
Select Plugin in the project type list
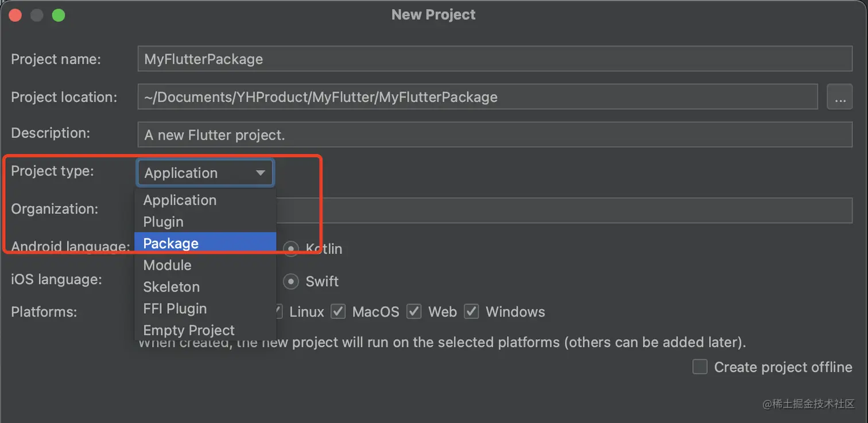164,222
